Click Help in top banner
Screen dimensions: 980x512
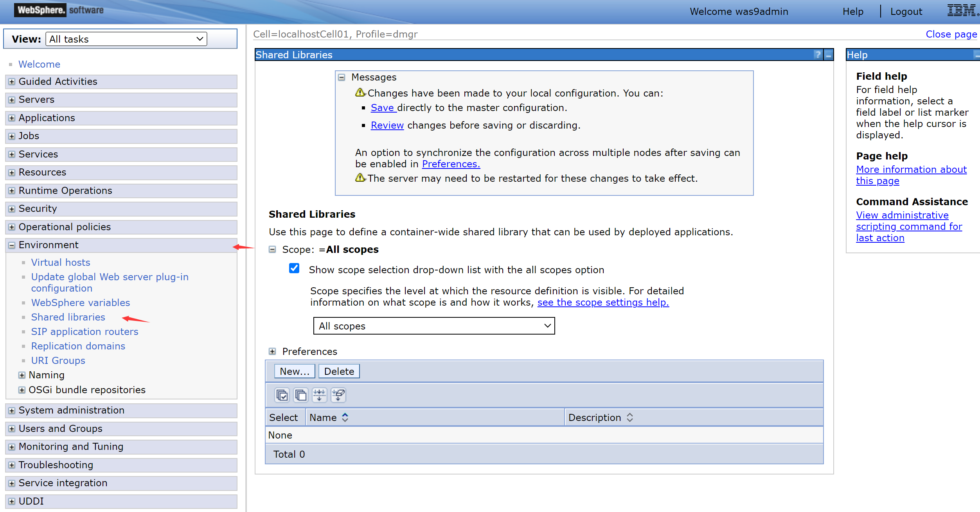pyautogui.click(x=853, y=11)
